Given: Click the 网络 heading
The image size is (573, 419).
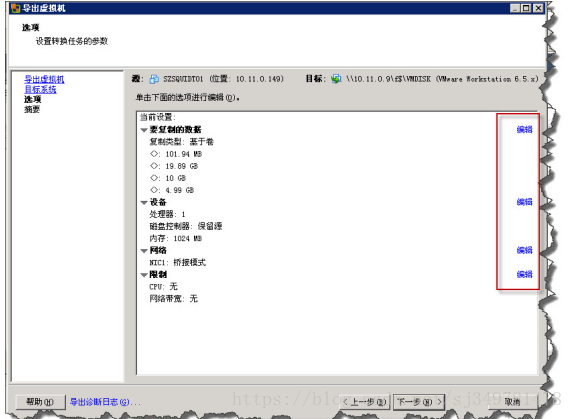Looking at the screenshot, I should pos(158,251).
